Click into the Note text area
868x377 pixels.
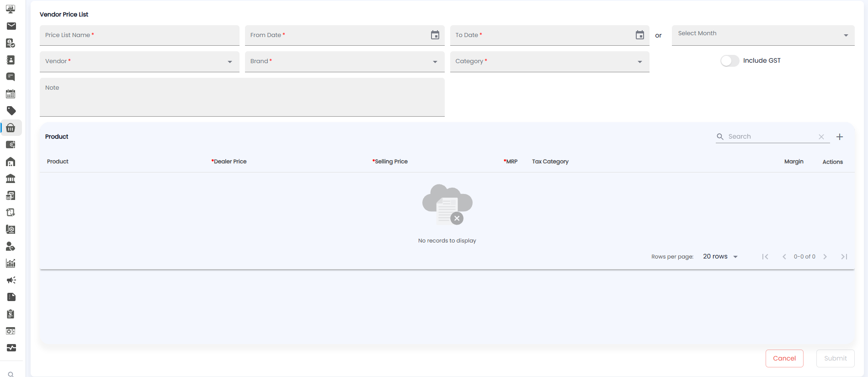coord(242,97)
